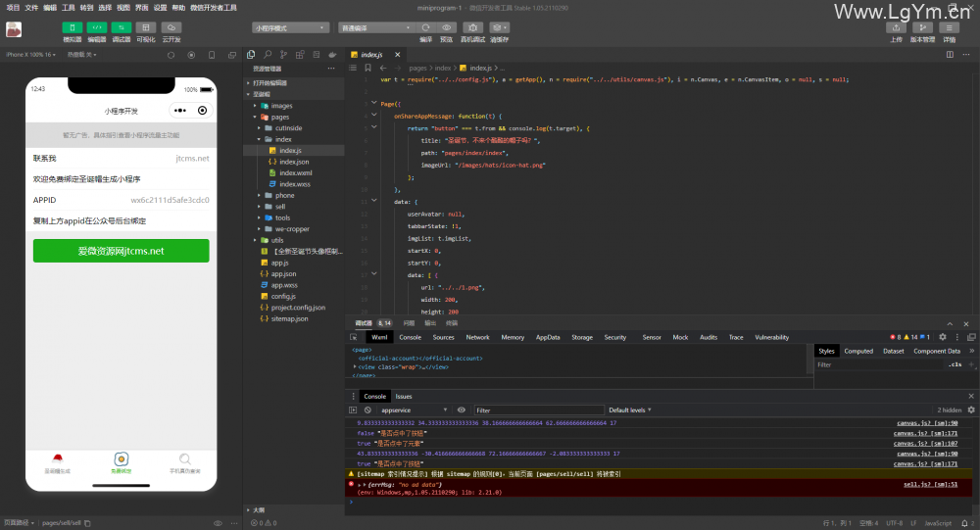
Task: Switch to the Network devtools tab
Action: pyautogui.click(x=477, y=338)
